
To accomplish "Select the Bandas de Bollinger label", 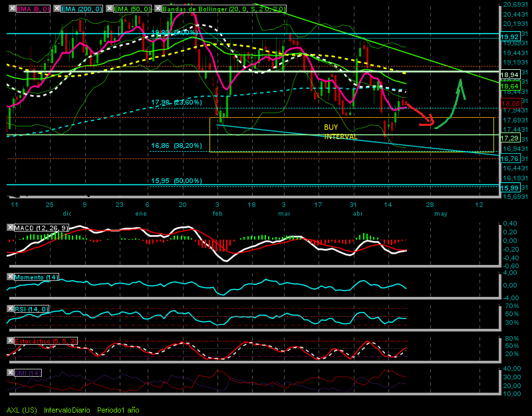I will pyautogui.click(x=224, y=9).
